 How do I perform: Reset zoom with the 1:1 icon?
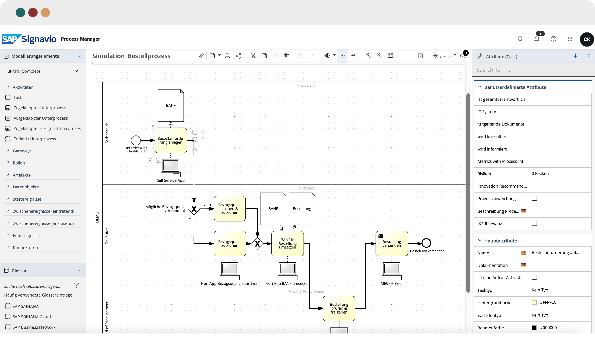tap(390, 56)
